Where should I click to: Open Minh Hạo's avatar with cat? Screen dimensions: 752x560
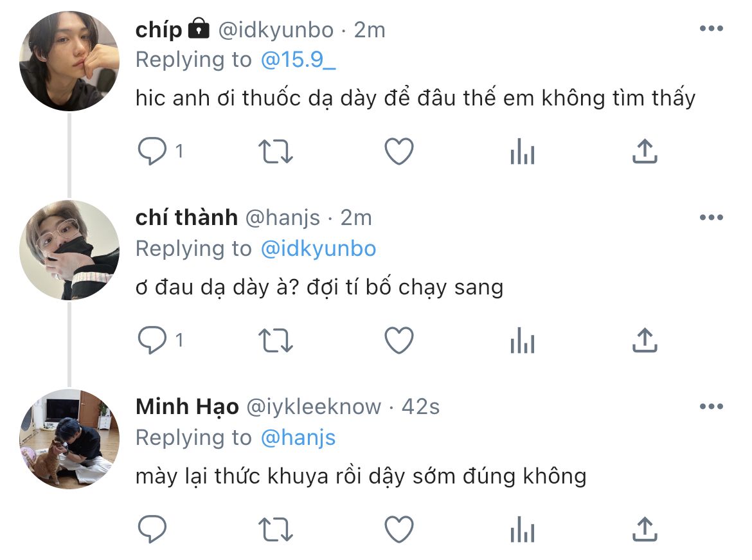(69, 438)
